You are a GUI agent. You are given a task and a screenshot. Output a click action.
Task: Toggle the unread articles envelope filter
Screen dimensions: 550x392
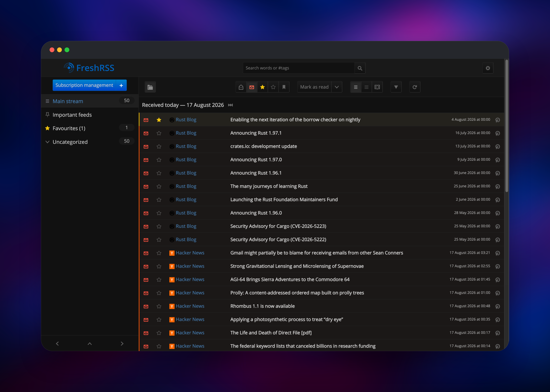(252, 87)
